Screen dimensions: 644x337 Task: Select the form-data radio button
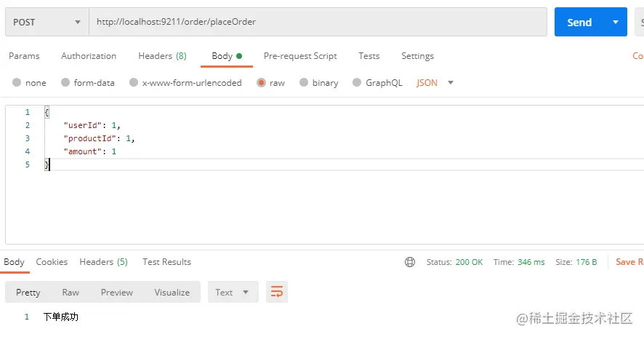tap(65, 83)
